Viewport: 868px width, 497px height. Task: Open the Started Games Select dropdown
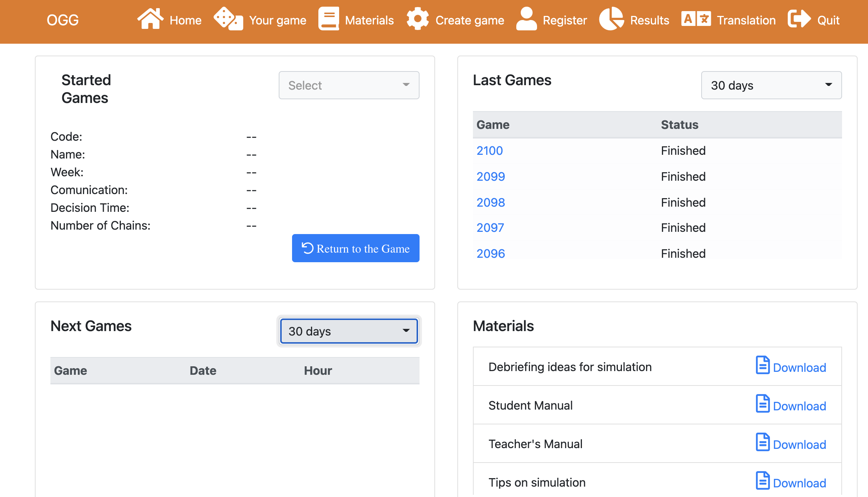click(349, 86)
